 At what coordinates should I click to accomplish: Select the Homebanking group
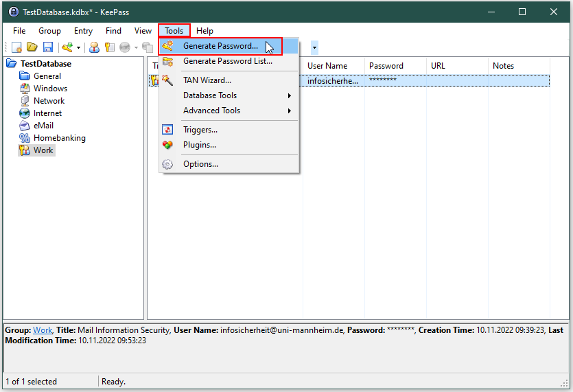[x=60, y=138]
